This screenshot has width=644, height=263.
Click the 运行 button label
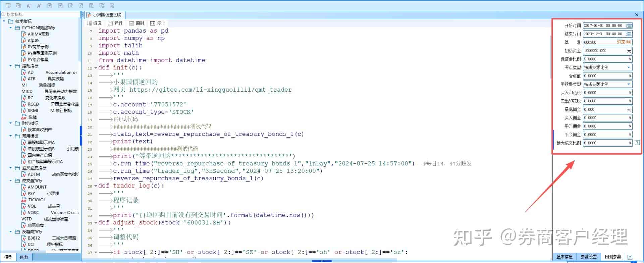(118, 23)
